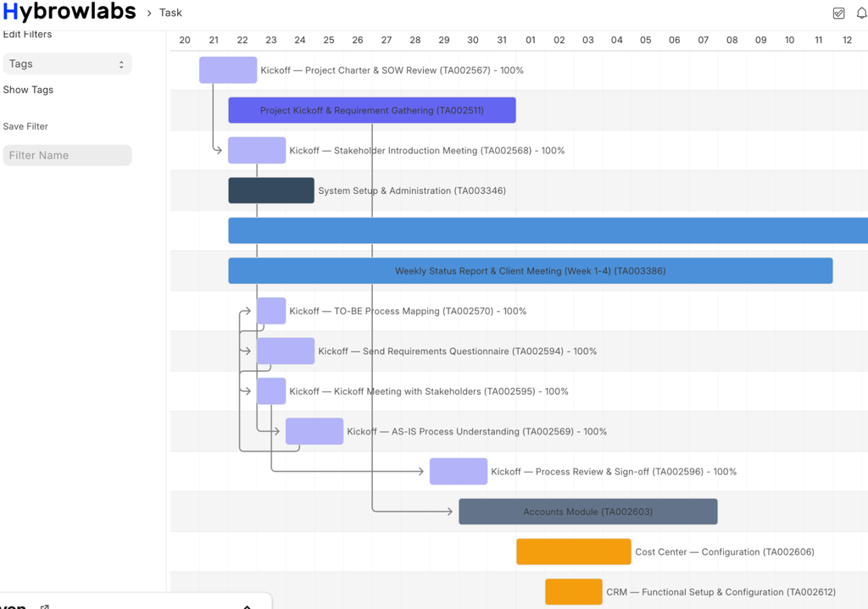Open the Accounts Module (TA002603) bar
The image size is (868, 609).
pos(588,512)
